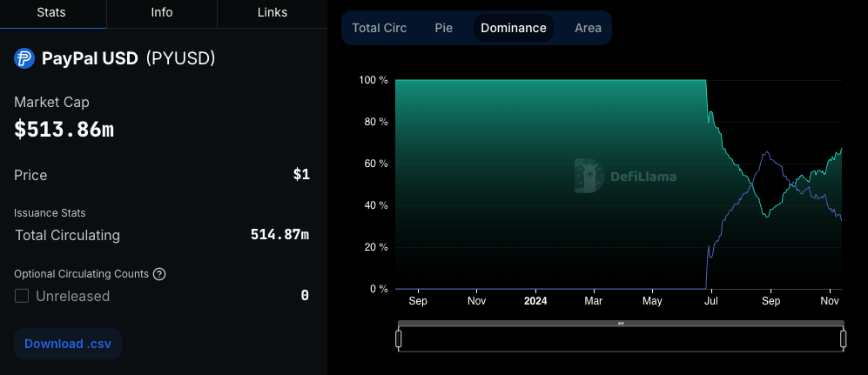Click the $513.86m market cap value
The height and width of the screenshot is (375, 868).
click(64, 130)
